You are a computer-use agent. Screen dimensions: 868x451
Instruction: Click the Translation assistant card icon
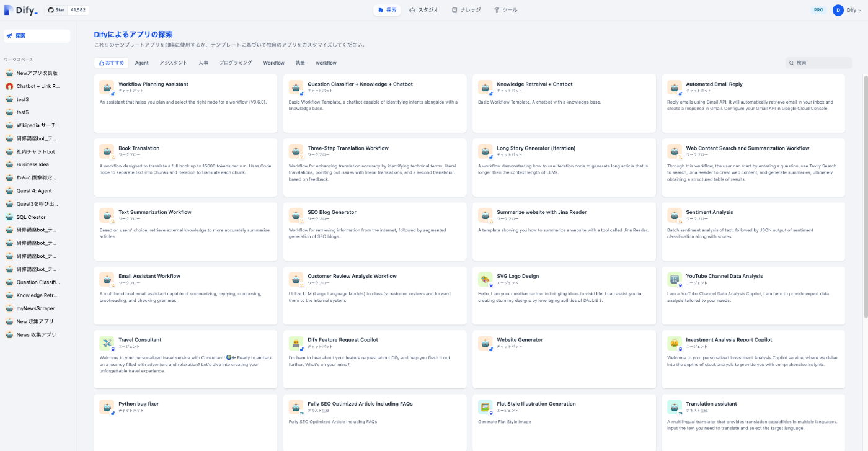point(675,407)
